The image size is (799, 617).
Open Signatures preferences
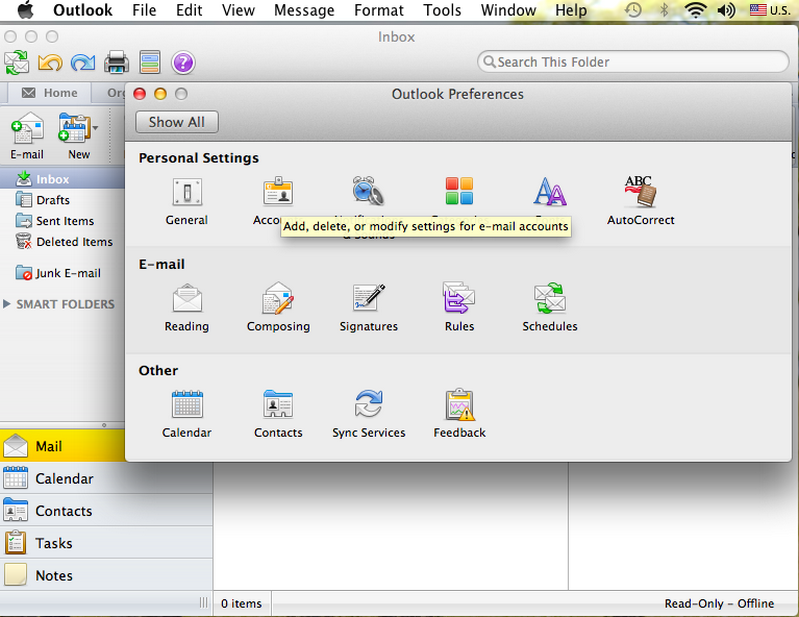pos(368,308)
